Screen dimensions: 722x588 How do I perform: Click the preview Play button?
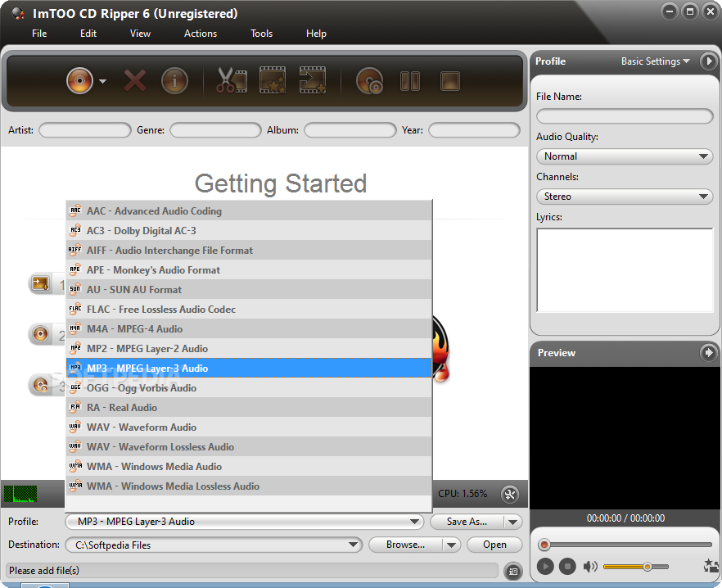545,566
